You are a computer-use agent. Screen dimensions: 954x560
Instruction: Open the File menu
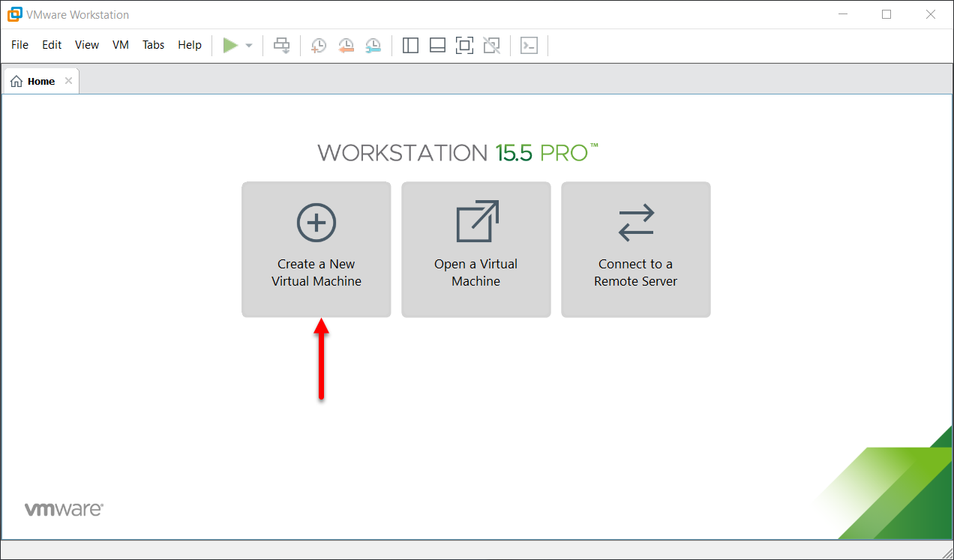20,45
